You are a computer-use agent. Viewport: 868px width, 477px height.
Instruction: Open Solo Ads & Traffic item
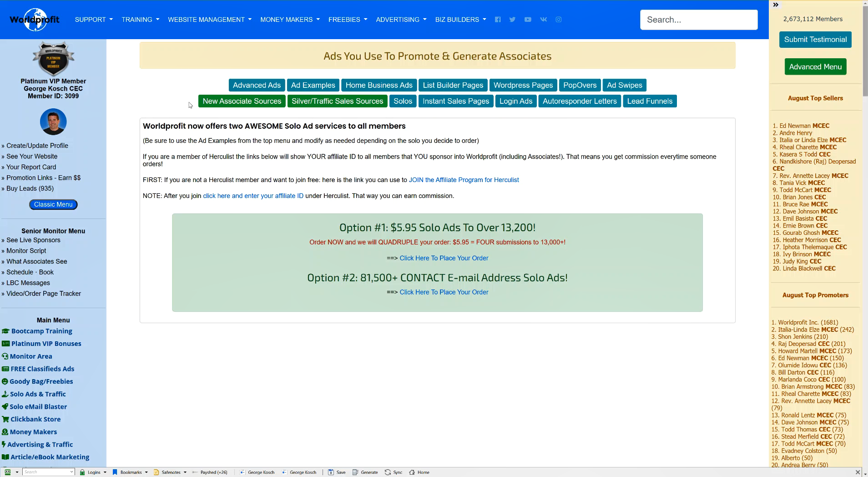tap(34, 394)
